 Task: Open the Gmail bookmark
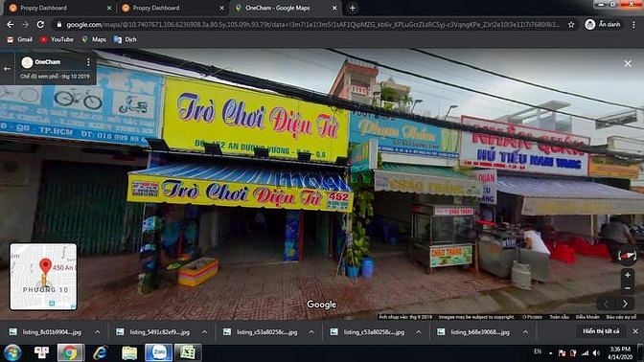(20, 39)
